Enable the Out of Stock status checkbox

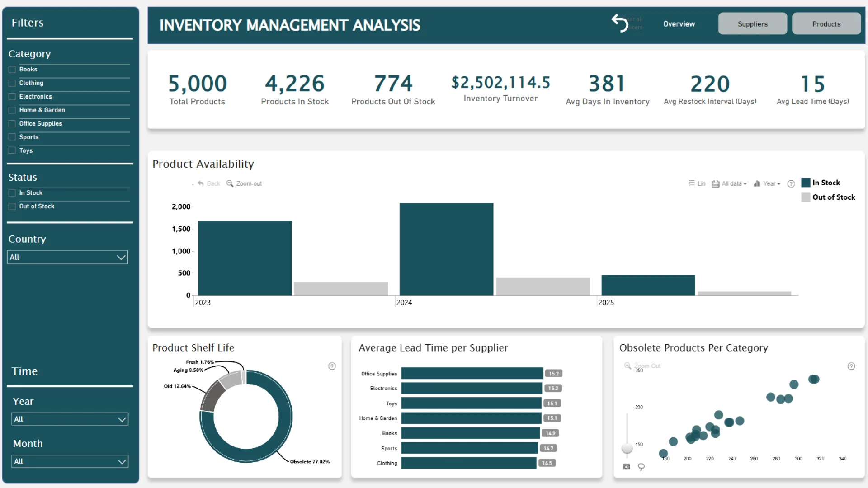pyautogui.click(x=12, y=206)
